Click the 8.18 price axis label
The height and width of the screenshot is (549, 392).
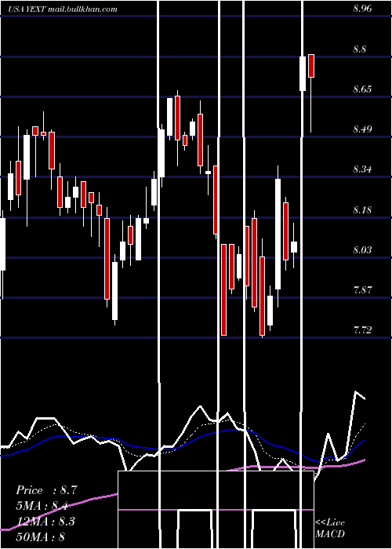[362, 210]
